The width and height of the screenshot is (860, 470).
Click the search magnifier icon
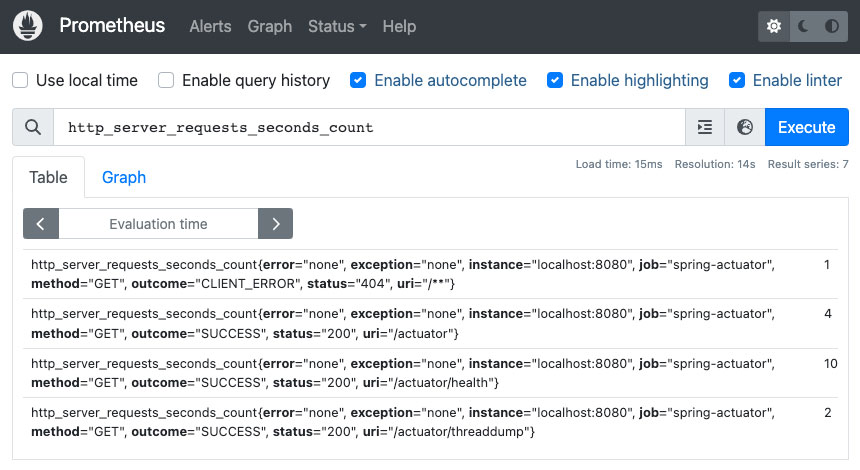[32, 127]
